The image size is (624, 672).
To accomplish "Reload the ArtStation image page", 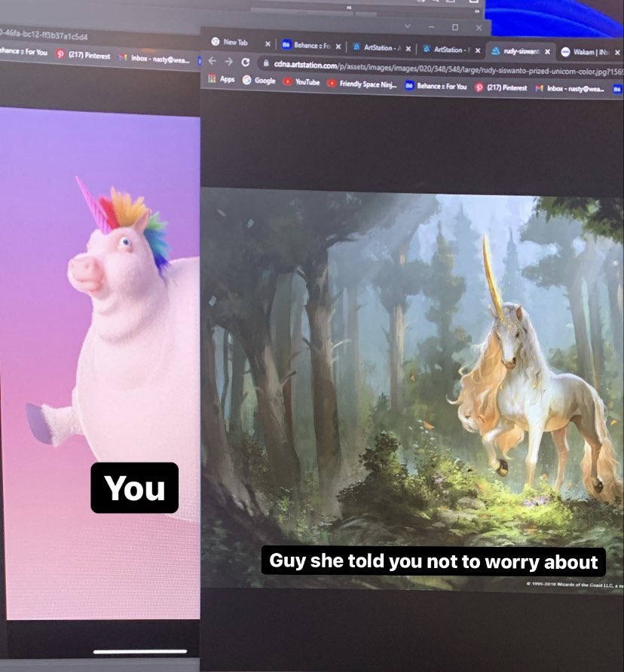I will click(246, 62).
